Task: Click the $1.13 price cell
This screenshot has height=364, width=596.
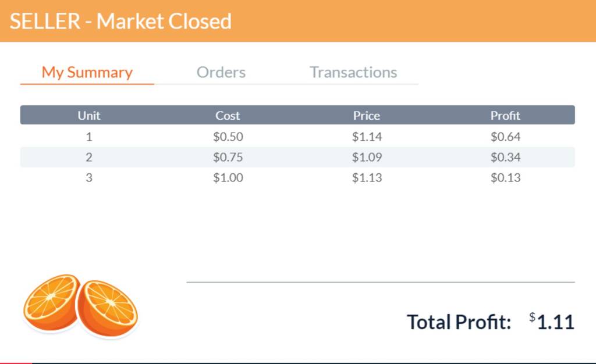Action: tap(367, 177)
